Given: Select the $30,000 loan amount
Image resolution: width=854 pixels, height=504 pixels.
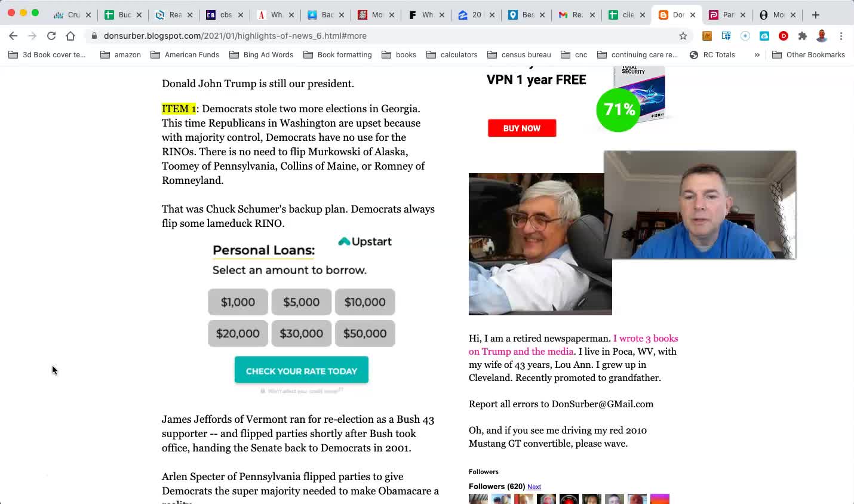Looking at the screenshot, I should tap(302, 334).
